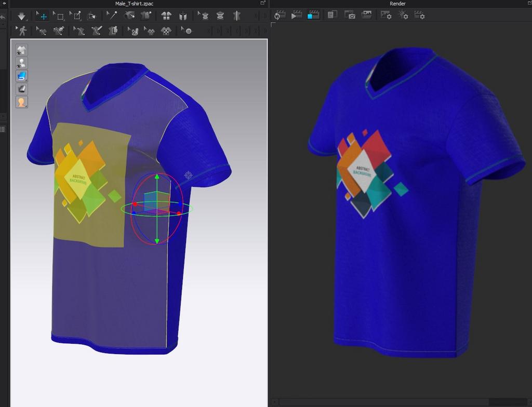The image size is (532, 407).
Task: Select the Edit Texture 3D tool
Action: tap(134, 31)
